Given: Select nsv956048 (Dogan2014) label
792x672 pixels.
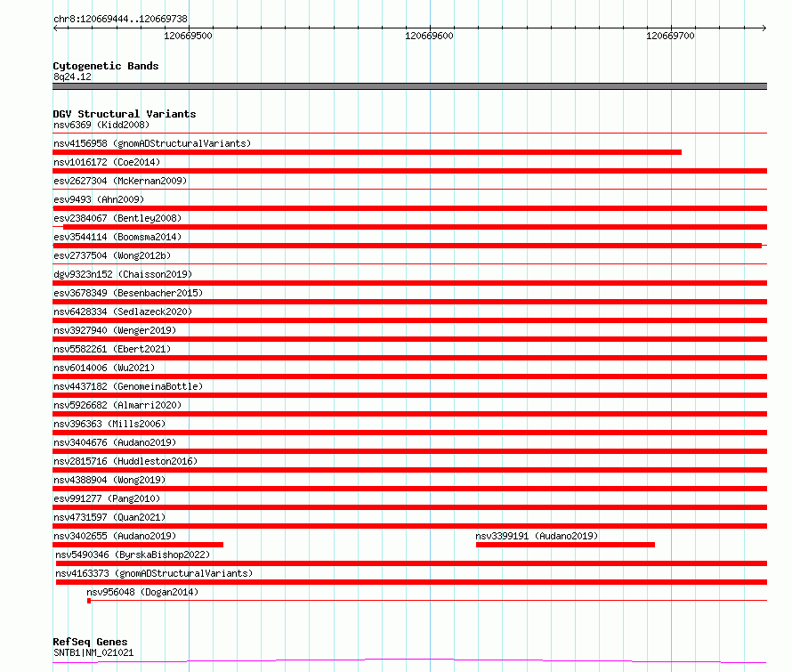Looking at the screenshot, I should 142,592.
